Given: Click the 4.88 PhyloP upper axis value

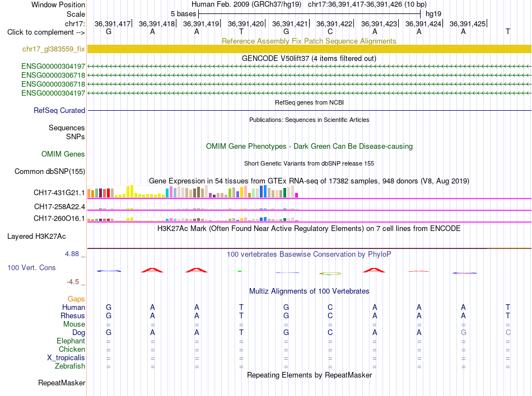Looking at the screenshot, I should (72, 254).
